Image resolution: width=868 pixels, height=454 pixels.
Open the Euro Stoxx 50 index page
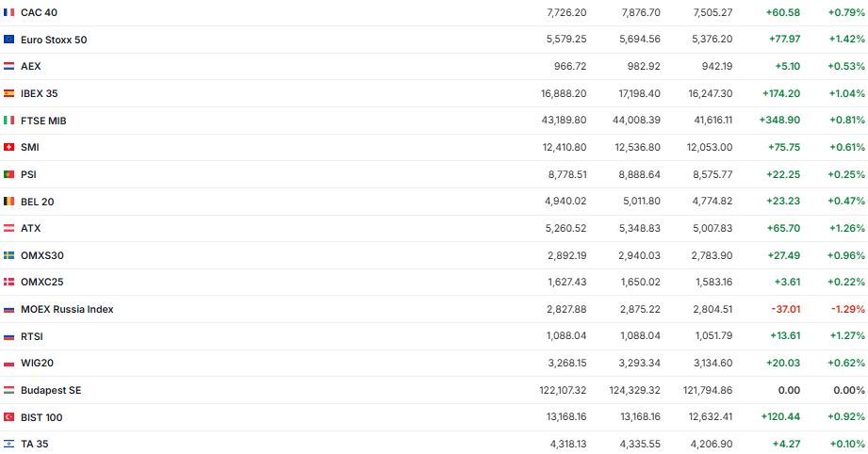point(54,40)
